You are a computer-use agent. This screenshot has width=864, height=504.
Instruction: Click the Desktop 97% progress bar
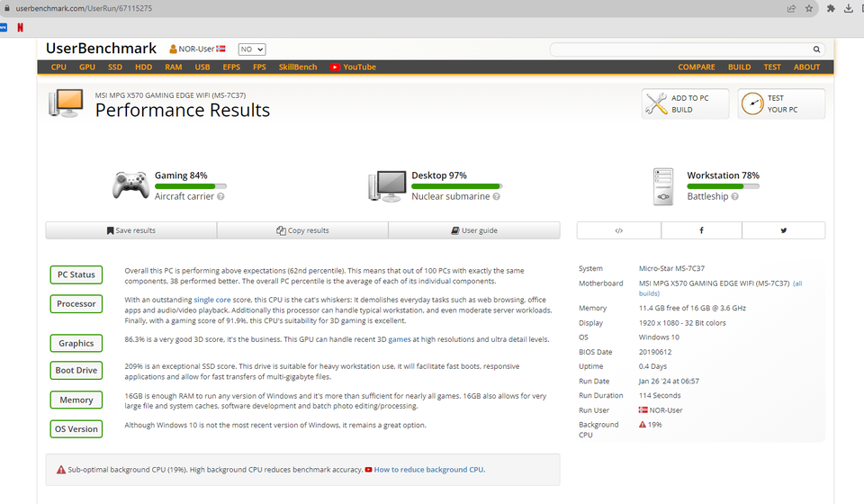point(457,186)
